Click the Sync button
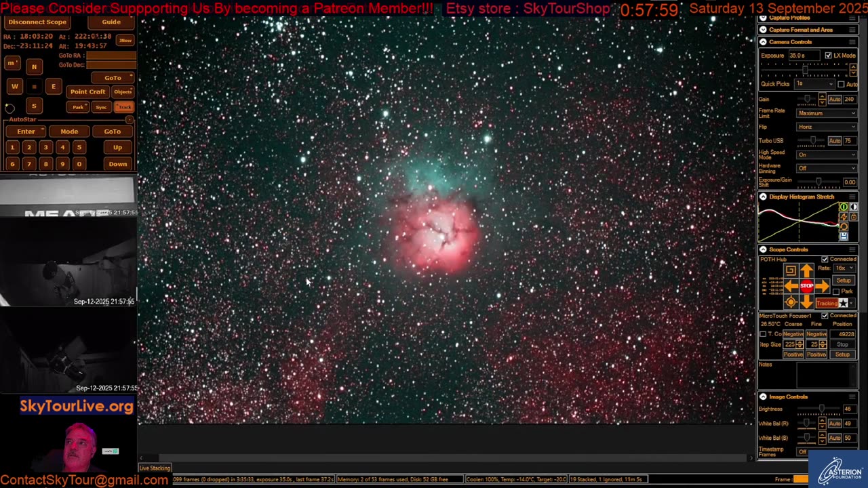The image size is (868, 488). [101, 107]
